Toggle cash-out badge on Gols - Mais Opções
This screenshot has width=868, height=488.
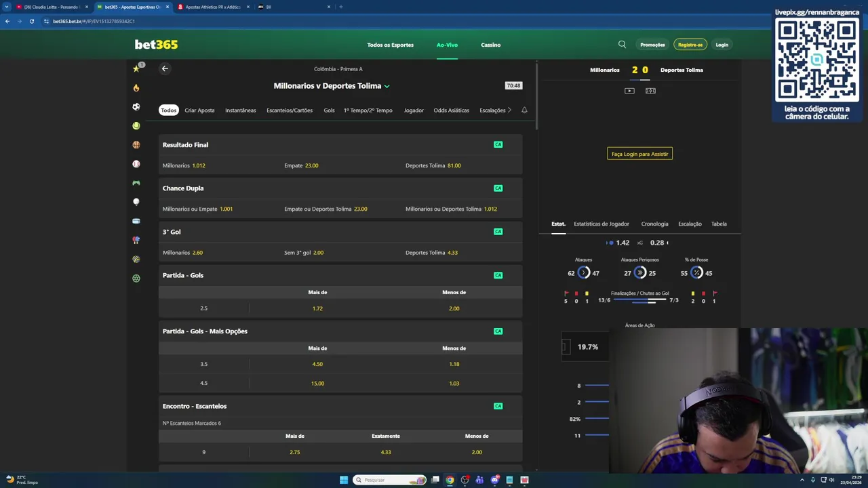[498, 331]
